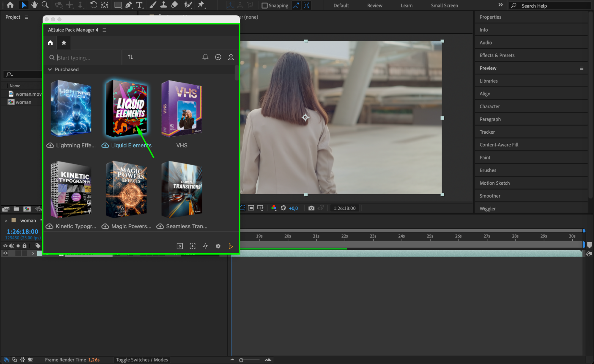
Task: Open AEJuice Pack Manager panel menu
Action: point(104,30)
